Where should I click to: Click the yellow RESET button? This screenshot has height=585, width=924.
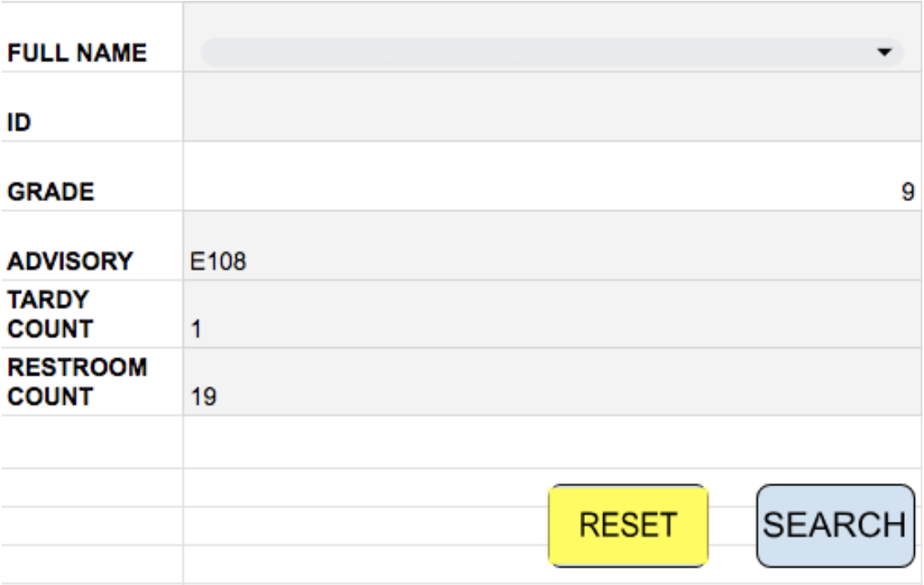pyautogui.click(x=628, y=525)
